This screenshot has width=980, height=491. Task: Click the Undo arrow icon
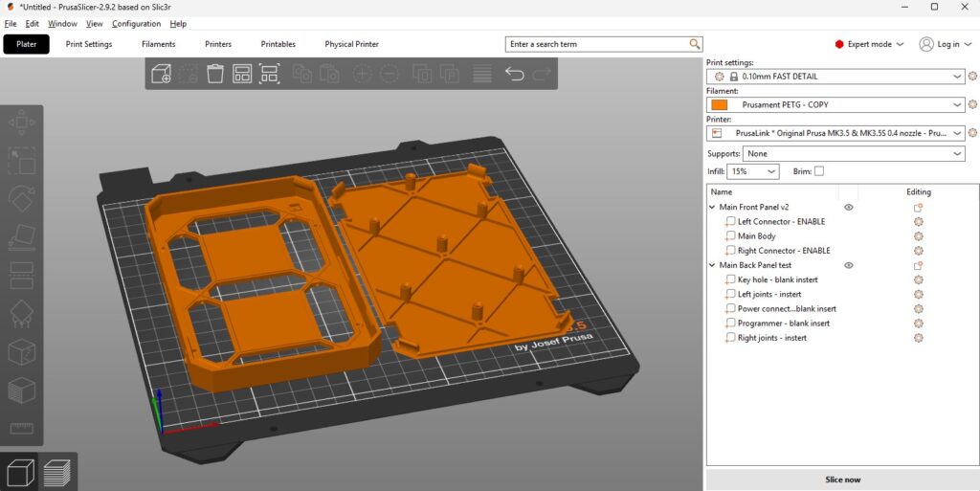[x=514, y=74]
